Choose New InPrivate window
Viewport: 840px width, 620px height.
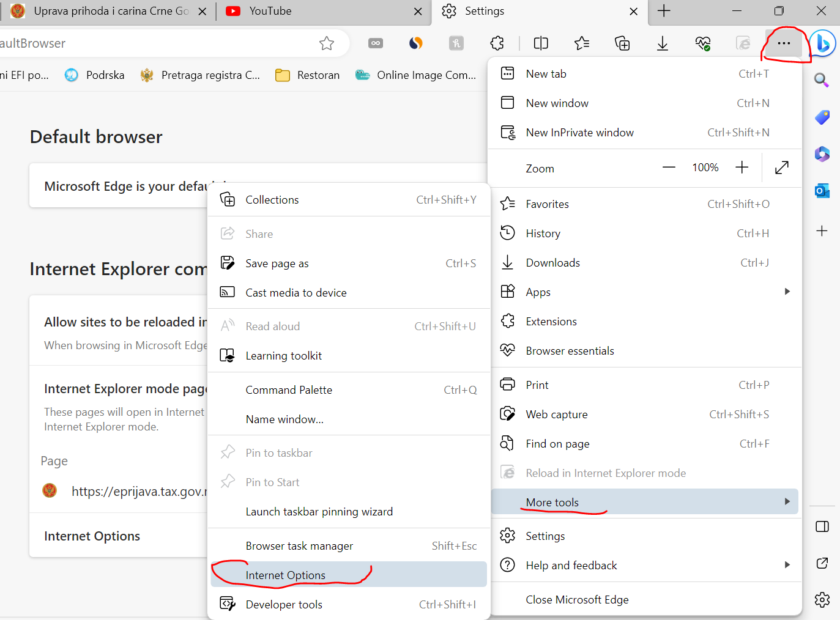click(x=645, y=133)
